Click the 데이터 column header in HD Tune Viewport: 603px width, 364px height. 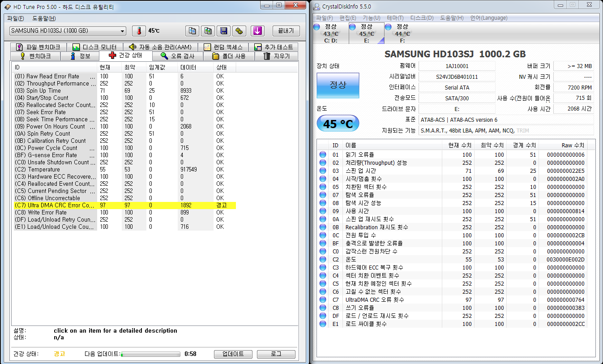coord(196,67)
